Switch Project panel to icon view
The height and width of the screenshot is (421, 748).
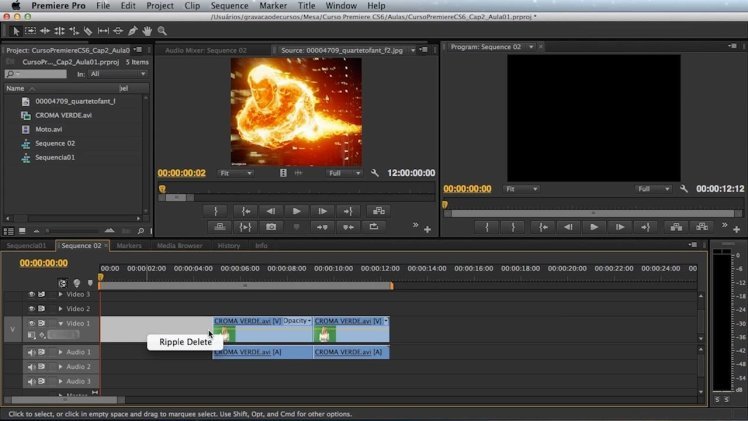(22, 231)
